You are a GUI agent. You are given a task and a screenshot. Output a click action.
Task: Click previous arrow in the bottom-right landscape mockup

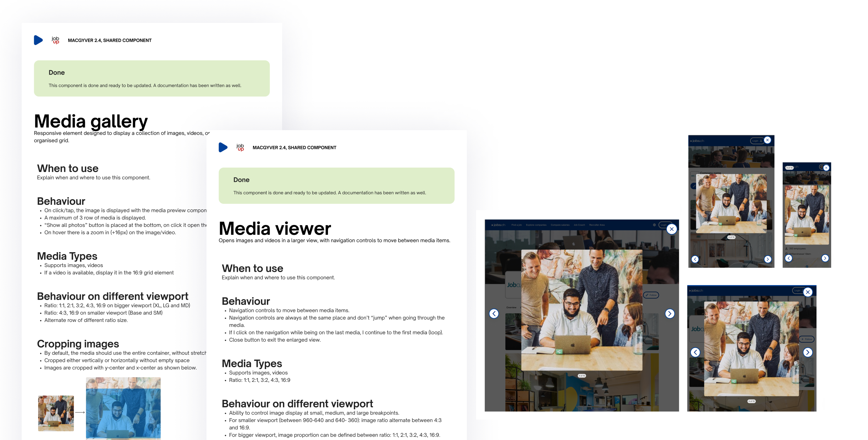[x=695, y=352]
